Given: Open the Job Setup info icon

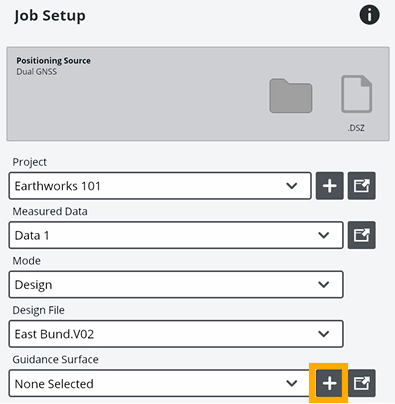Looking at the screenshot, I should tap(369, 15).
